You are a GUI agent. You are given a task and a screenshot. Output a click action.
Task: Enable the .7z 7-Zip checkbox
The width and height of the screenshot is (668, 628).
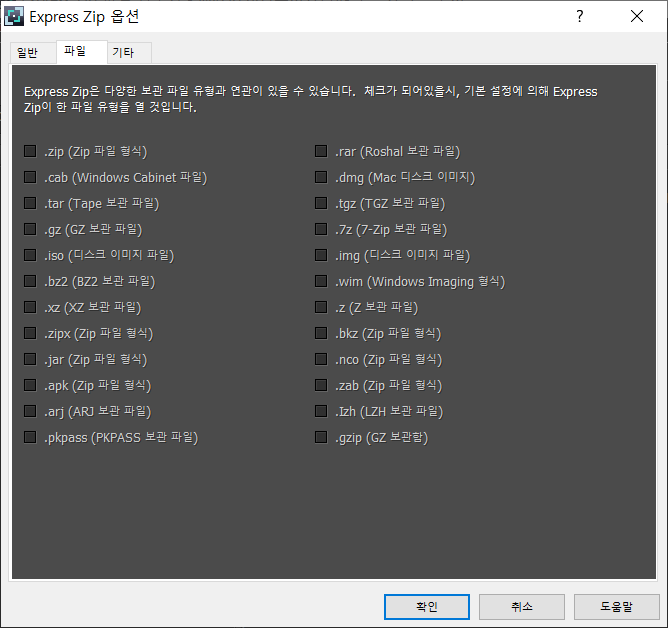321,229
